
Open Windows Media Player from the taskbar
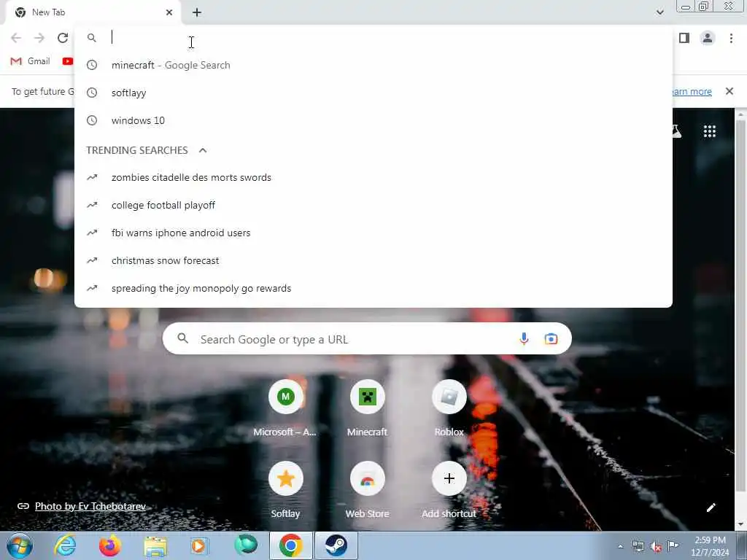point(199,545)
